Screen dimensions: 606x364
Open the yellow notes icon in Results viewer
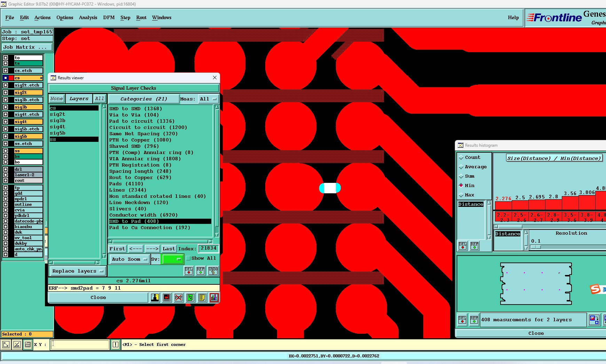202,298
